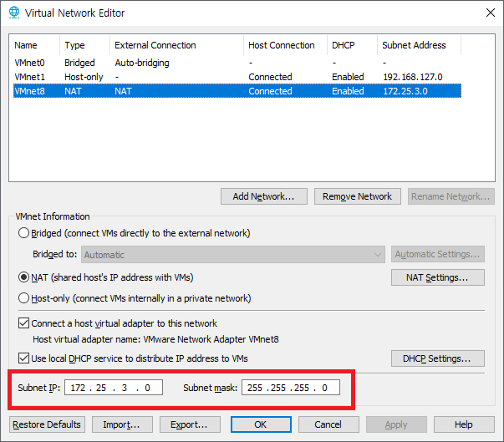Open Help
The width and height of the screenshot is (504, 442).
(x=464, y=424)
